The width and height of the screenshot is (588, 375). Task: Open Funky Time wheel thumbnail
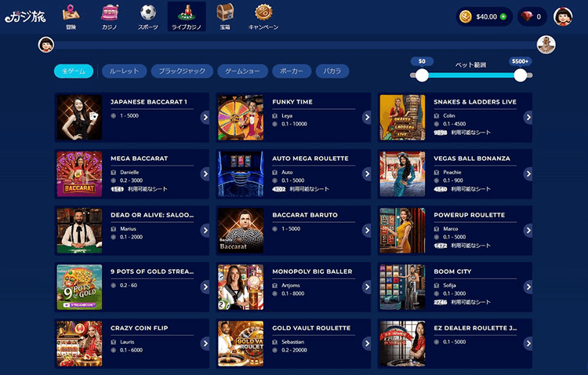pos(241,117)
